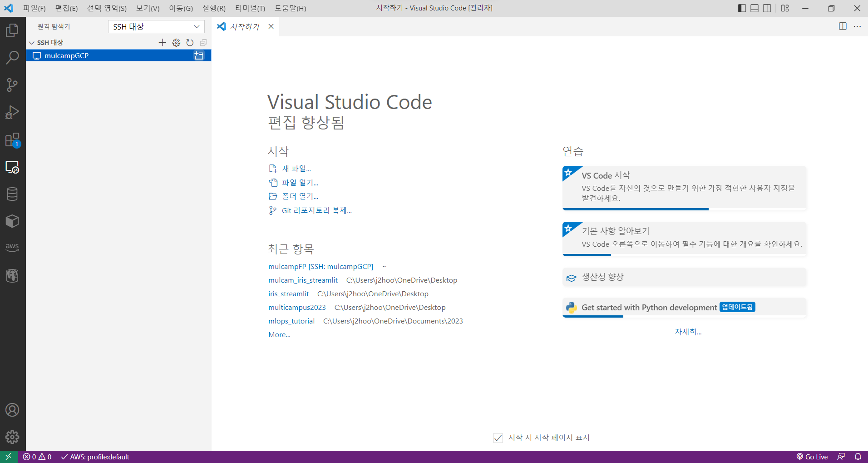
Task: Open the 도움말(H) menu
Action: (291, 8)
